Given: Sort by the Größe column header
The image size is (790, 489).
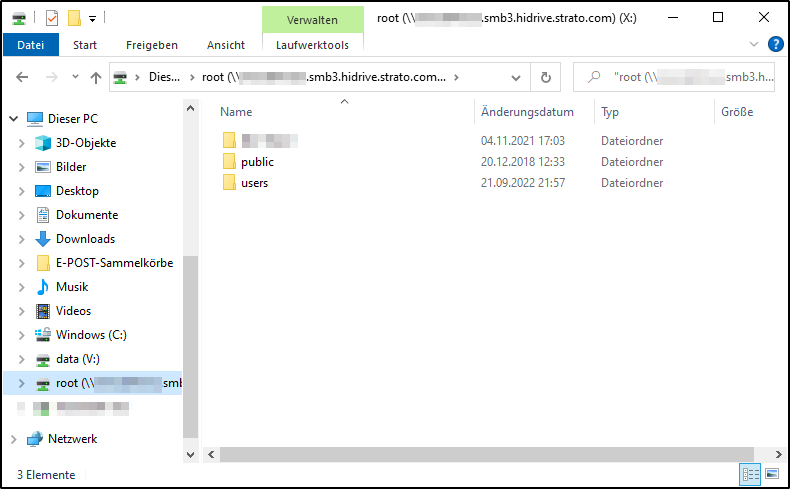Looking at the screenshot, I should pos(737,112).
